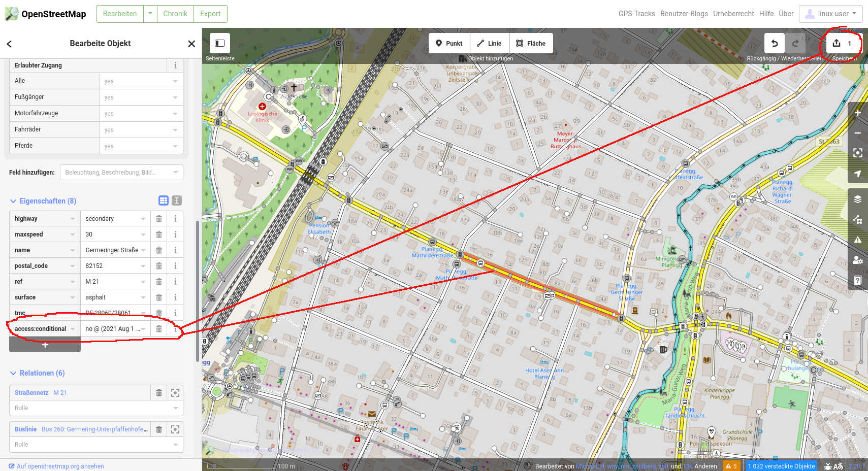Viewport: 868px width, 471px height.
Task: Delete the name tag
Action: pyautogui.click(x=159, y=250)
